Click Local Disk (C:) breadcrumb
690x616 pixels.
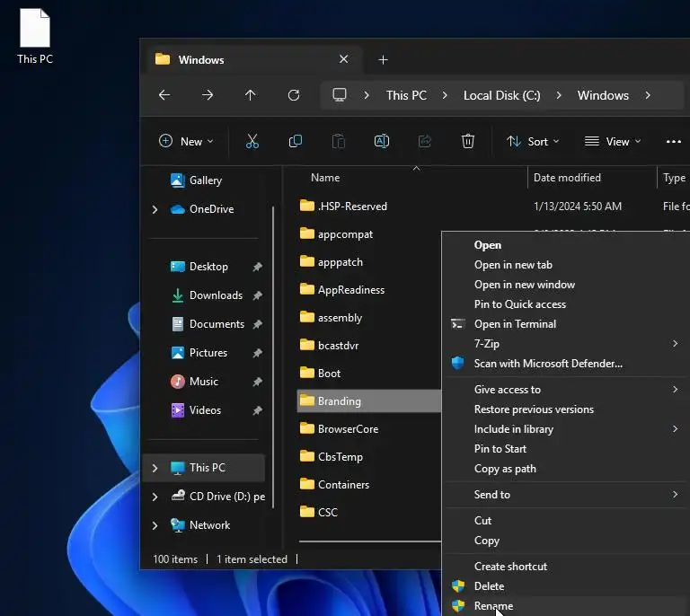tap(501, 95)
